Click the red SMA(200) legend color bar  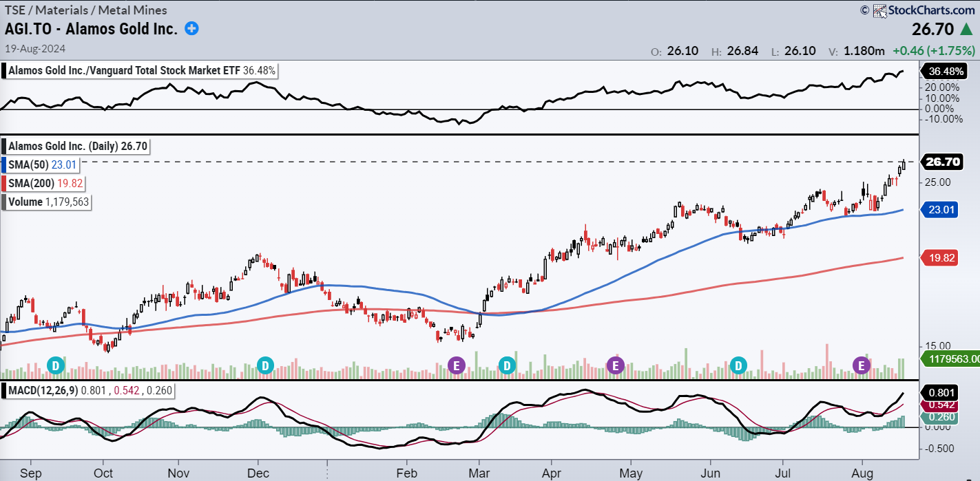tap(4, 183)
